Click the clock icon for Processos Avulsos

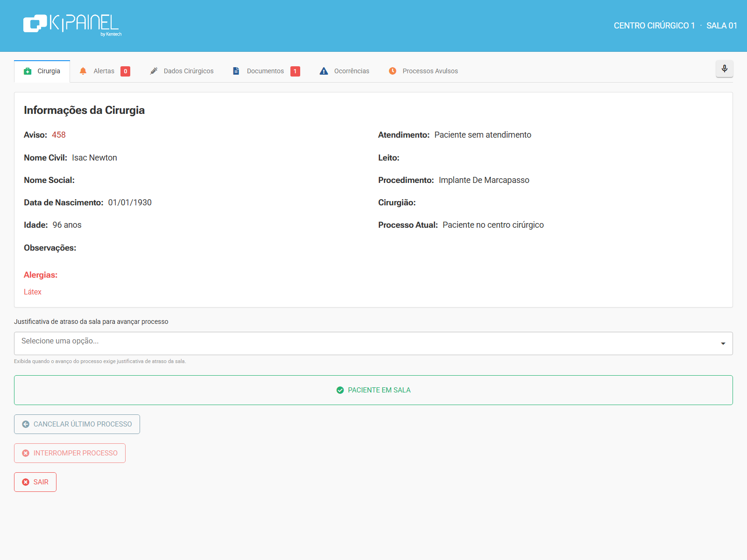tap(393, 71)
